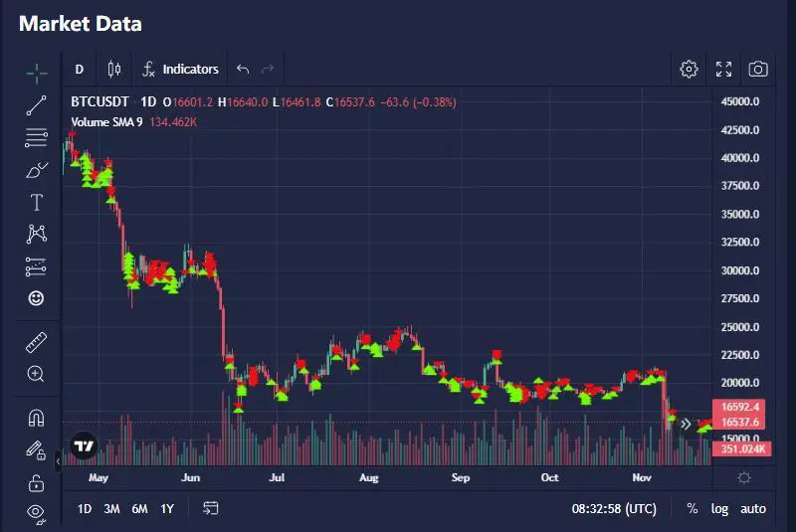Open chart settings gear
This screenshot has width=796, height=532.
coord(689,69)
